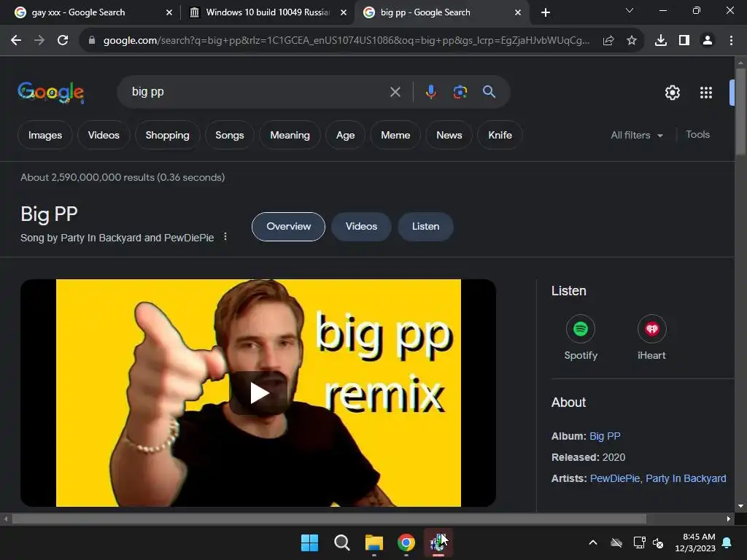
Task: Click the Google logo
Action: click(x=51, y=92)
